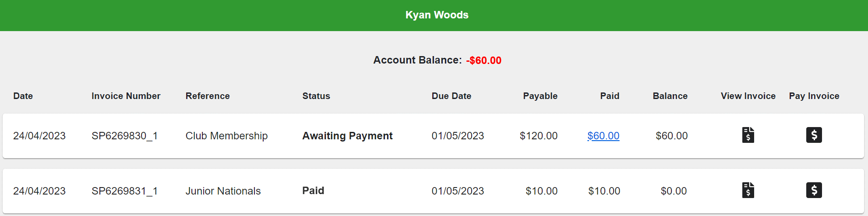Select the Due Date column header
Screen dimensions: 868x216
click(452, 96)
